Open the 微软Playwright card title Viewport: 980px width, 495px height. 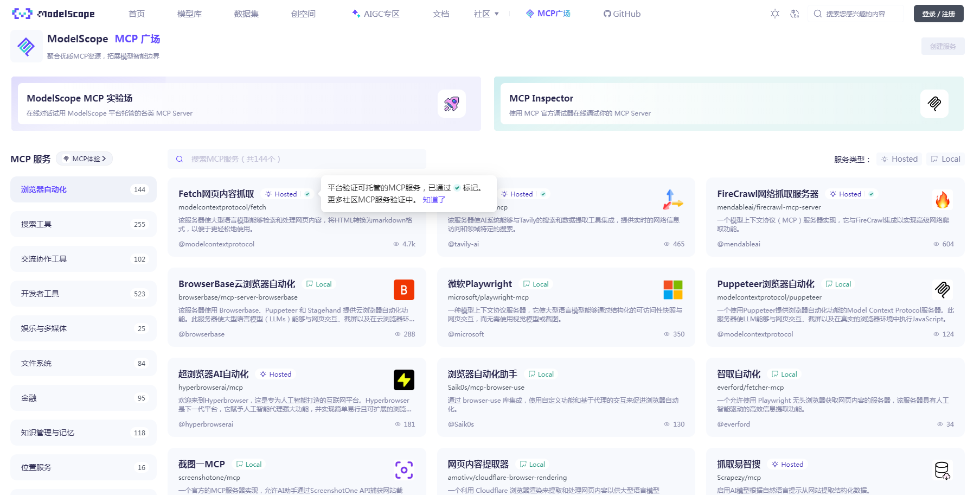pyautogui.click(x=479, y=284)
